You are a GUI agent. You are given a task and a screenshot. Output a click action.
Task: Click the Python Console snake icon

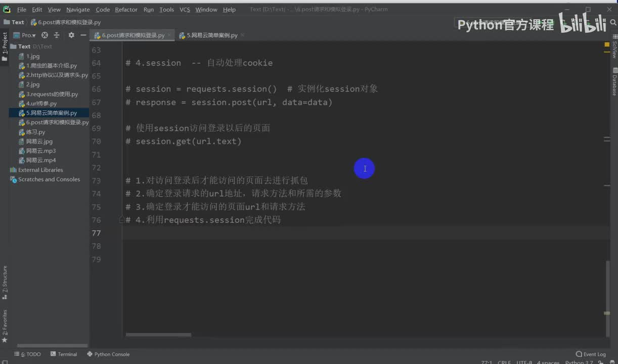(90, 354)
